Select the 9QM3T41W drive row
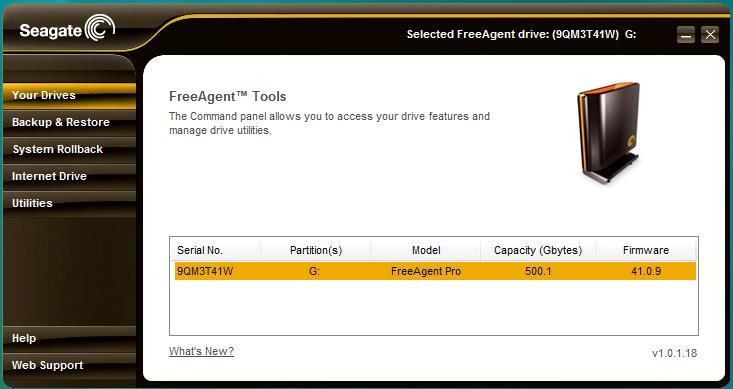The height and width of the screenshot is (389, 733). [x=435, y=271]
